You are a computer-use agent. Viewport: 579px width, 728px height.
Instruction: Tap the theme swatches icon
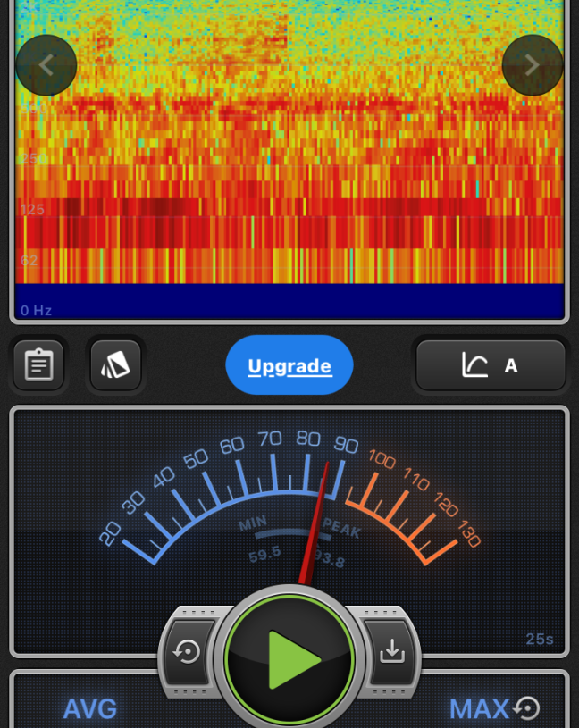point(116,364)
